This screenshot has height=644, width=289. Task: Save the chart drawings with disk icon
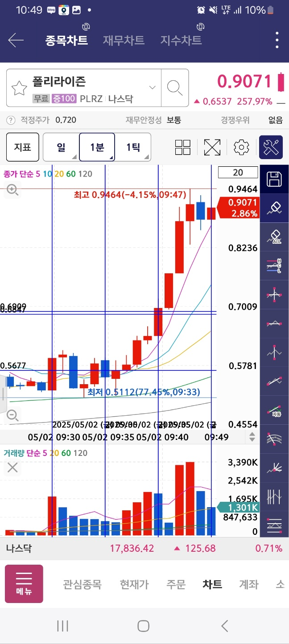pyautogui.click(x=274, y=180)
